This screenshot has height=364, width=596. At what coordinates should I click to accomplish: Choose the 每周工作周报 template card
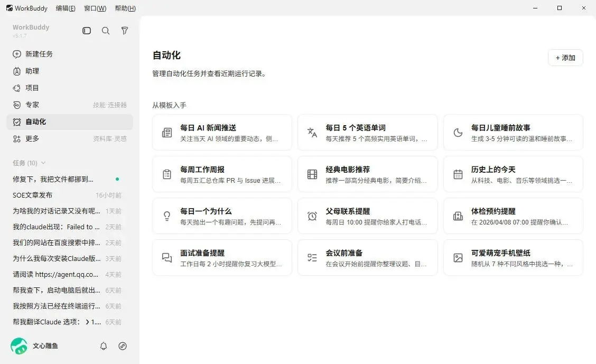coord(222,174)
